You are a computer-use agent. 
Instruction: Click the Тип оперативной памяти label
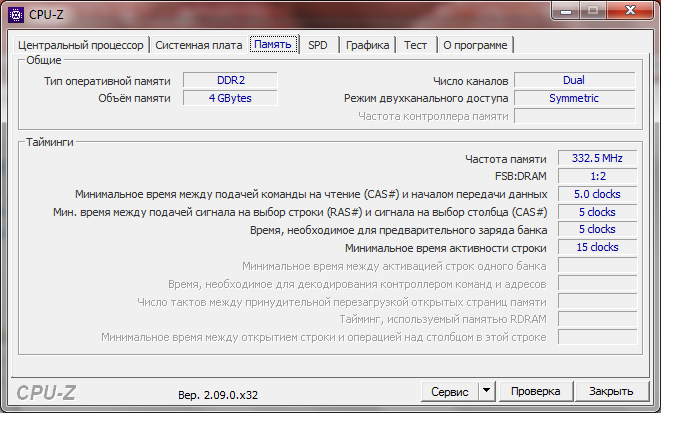[x=107, y=81]
